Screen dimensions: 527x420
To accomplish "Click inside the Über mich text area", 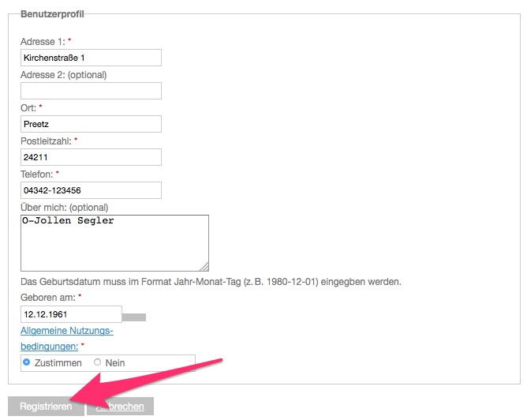I will pos(114,243).
